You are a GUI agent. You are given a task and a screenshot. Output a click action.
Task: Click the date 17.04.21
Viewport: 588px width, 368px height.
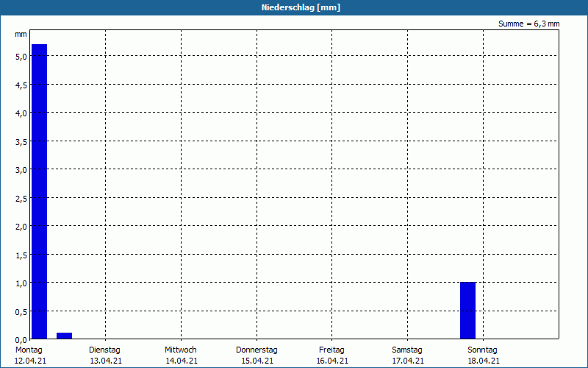coord(408,361)
